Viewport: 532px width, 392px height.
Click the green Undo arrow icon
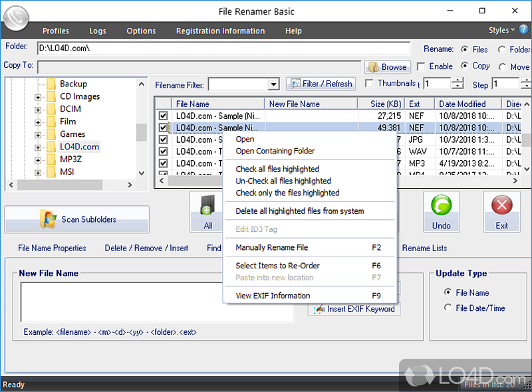click(441, 205)
